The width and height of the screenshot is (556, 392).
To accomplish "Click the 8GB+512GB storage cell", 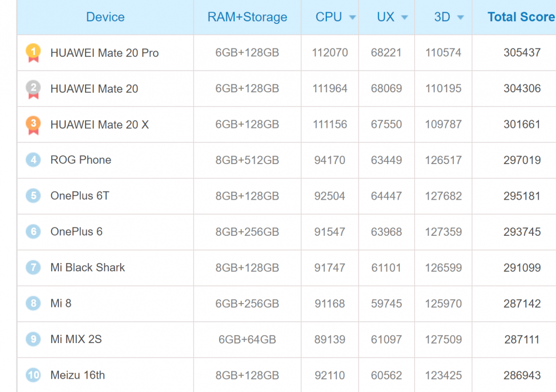I will point(247,160).
